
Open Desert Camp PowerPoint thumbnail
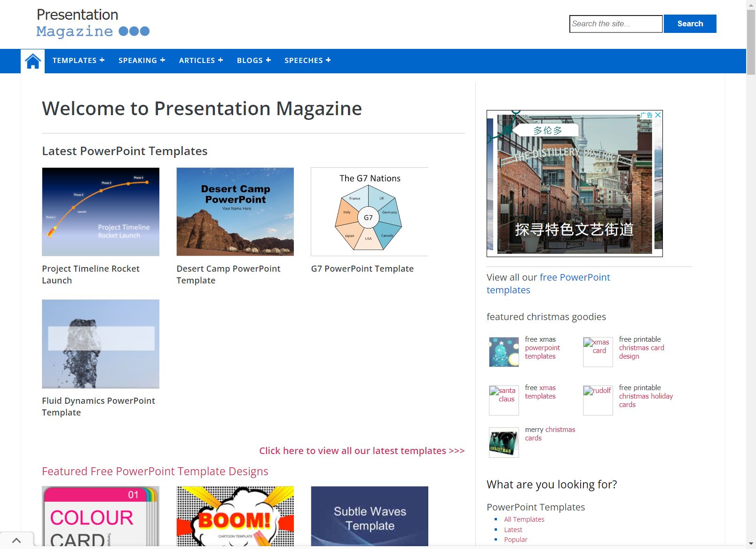pyautogui.click(x=235, y=212)
